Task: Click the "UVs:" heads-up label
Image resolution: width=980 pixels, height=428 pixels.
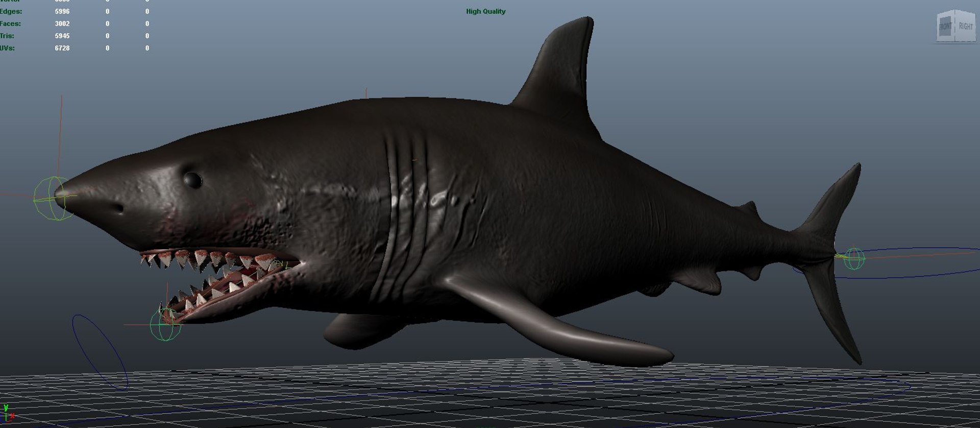Action: tap(8, 48)
